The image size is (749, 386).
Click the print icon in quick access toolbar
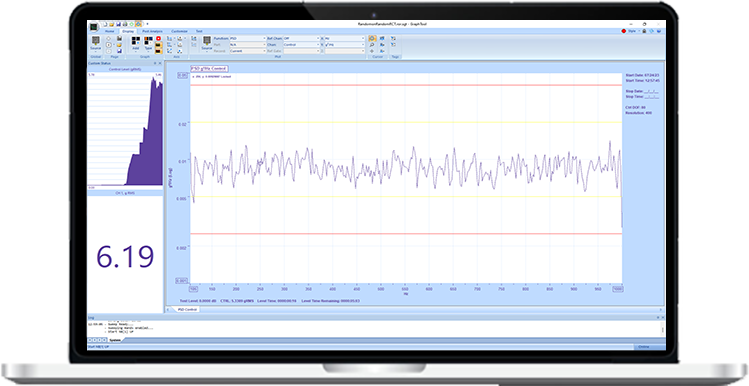125,24
